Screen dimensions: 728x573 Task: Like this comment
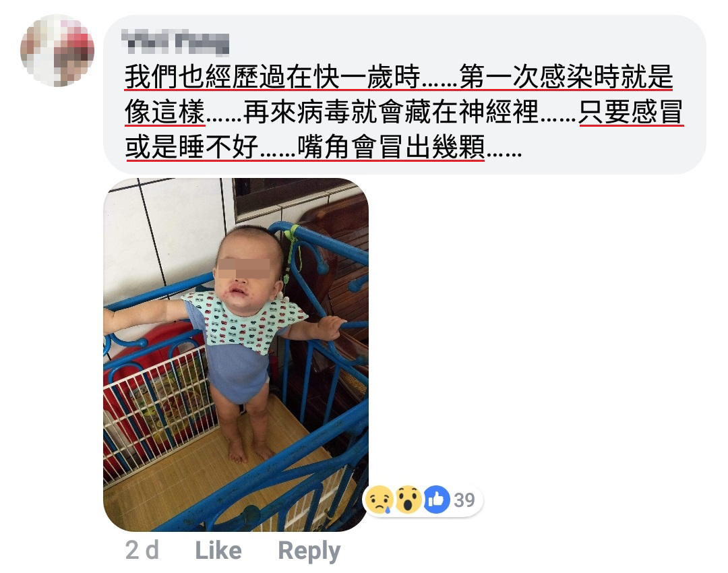[218, 551]
